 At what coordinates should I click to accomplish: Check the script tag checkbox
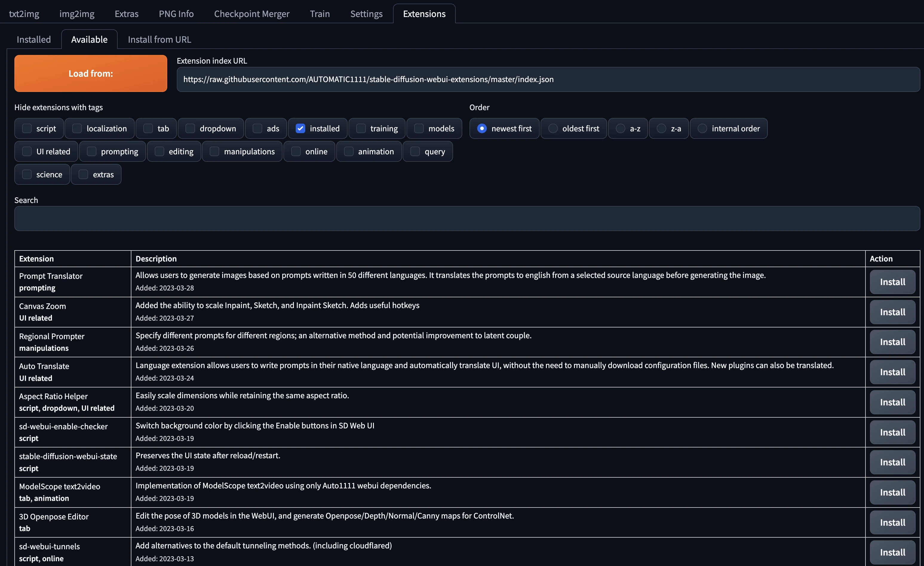(27, 129)
